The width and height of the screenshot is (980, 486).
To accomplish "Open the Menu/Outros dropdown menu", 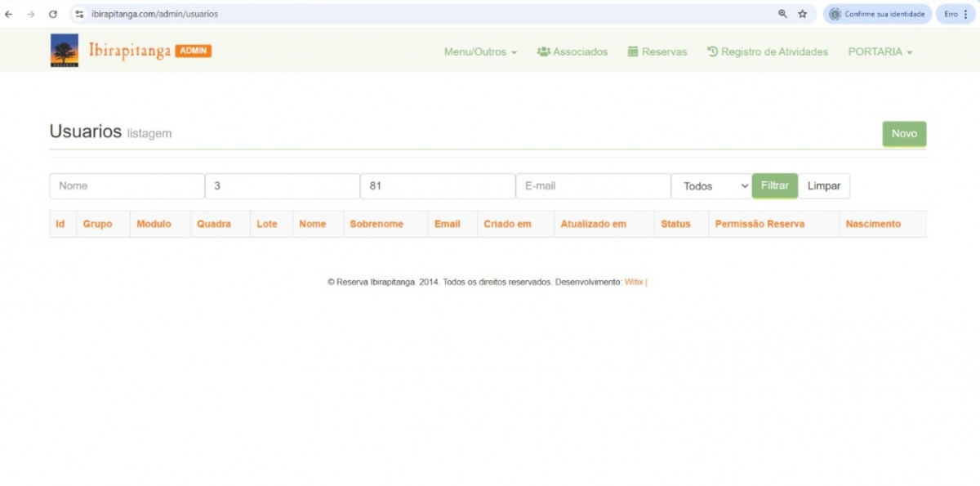I will [x=480, y=51].
